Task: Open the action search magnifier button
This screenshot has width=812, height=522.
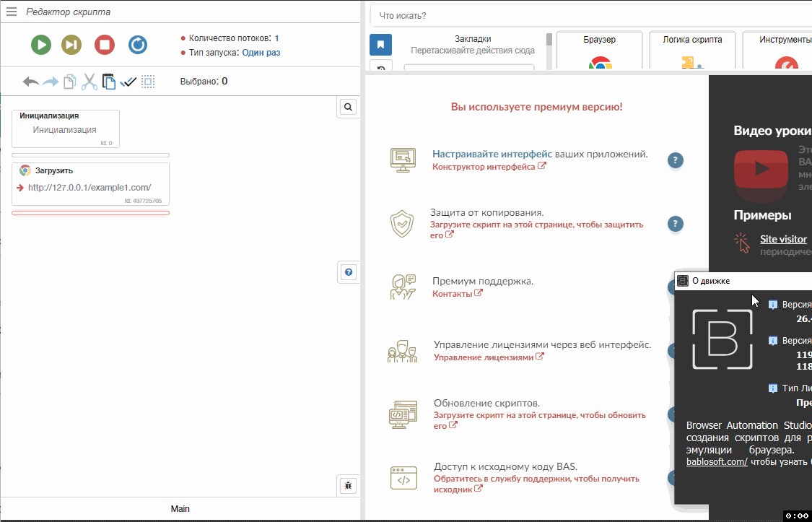Action: [348, 107]
